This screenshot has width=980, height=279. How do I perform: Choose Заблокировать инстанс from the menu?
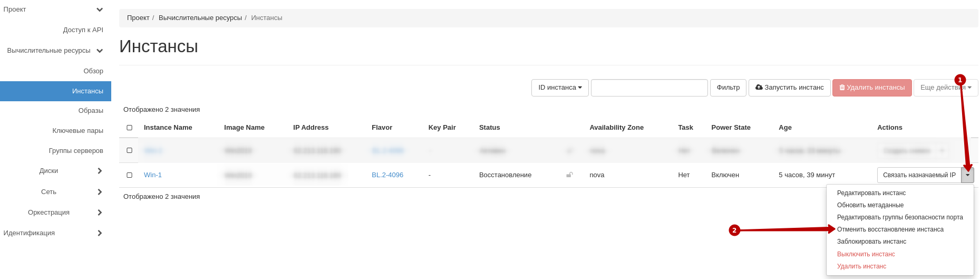(x=871, y=242)
